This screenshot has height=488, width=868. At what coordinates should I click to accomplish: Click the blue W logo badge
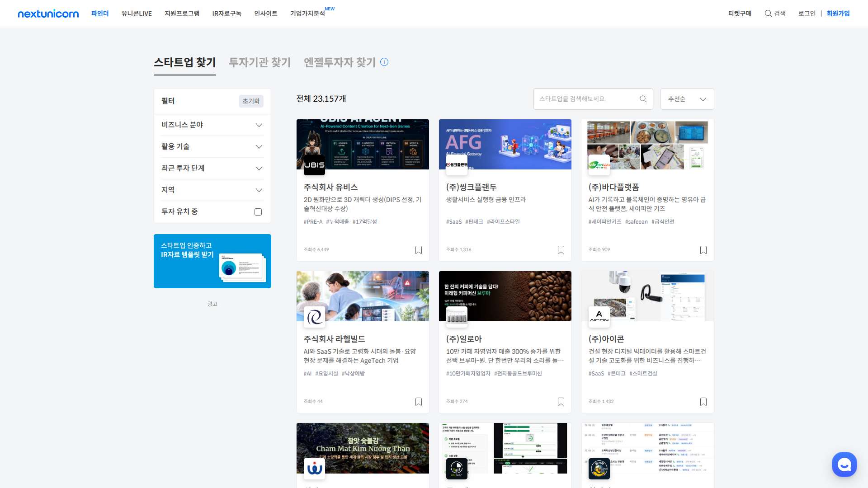[x=314, y=469]
